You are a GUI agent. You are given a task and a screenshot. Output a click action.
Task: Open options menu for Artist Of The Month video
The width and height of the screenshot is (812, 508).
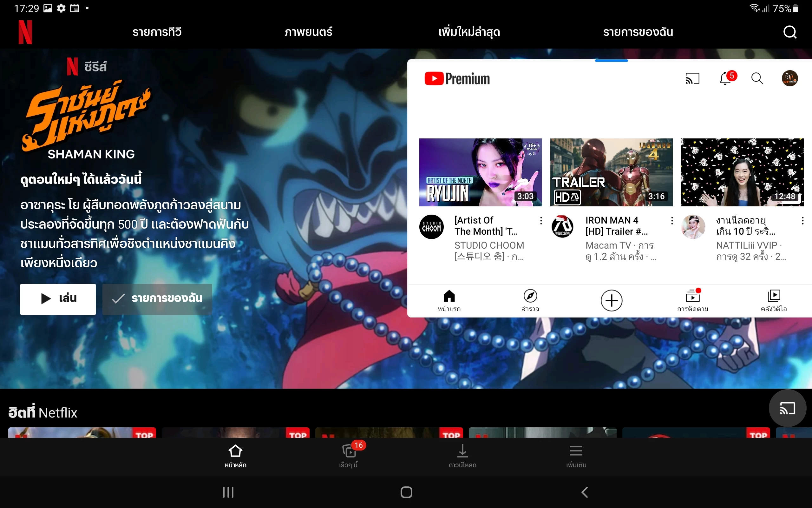coord(541,221)
